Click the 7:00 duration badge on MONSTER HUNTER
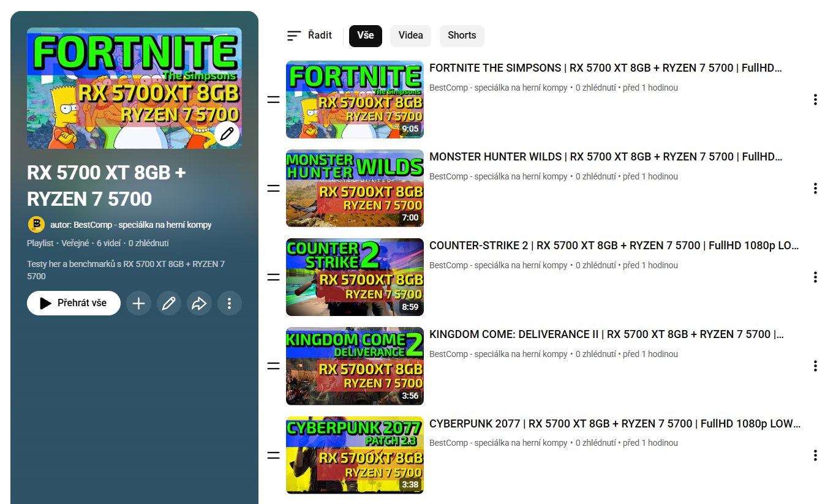The image size is (836, 504). [x=410, y=217]
